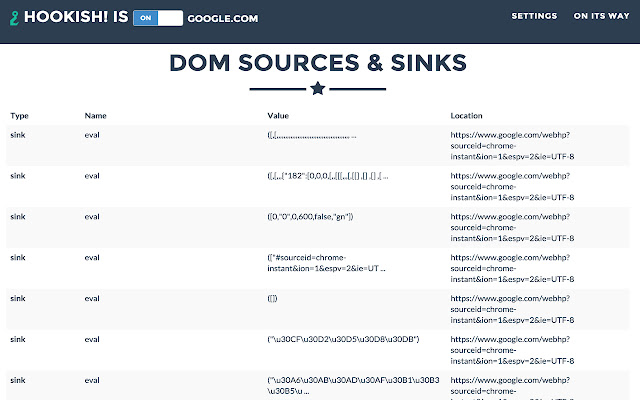Select the empty array value ([])
The width and height of the screenshot is (640, 400).
point(273,298)
